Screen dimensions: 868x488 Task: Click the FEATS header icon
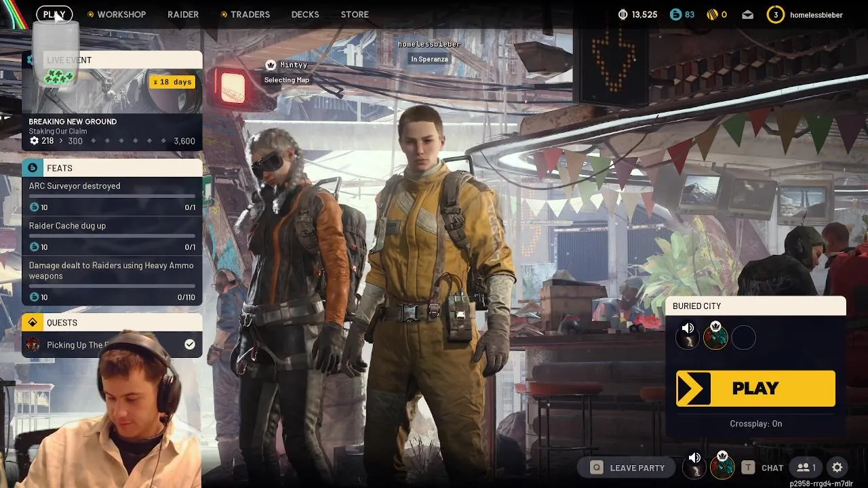[x=33, y=168]
